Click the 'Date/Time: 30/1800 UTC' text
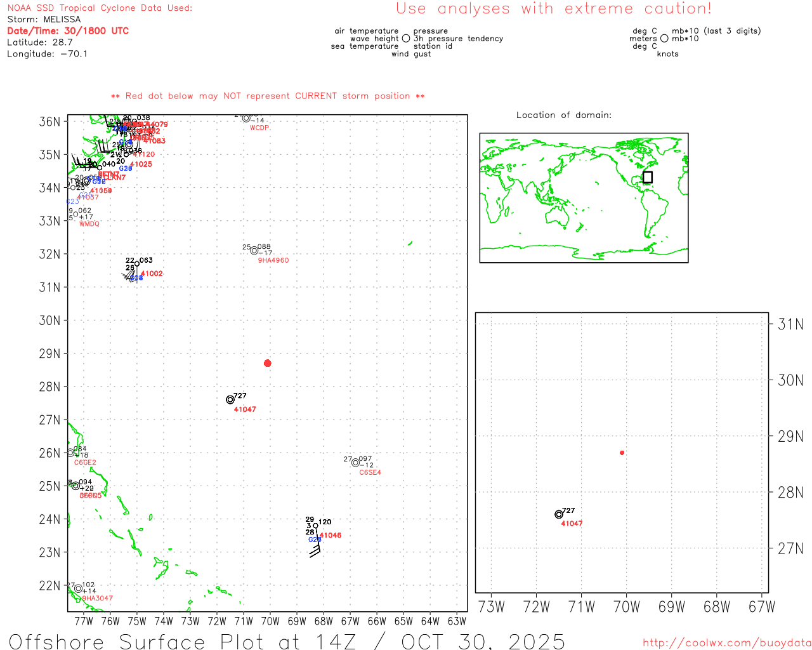The height and width of the screenshot is (650, 812). (68, 30)
